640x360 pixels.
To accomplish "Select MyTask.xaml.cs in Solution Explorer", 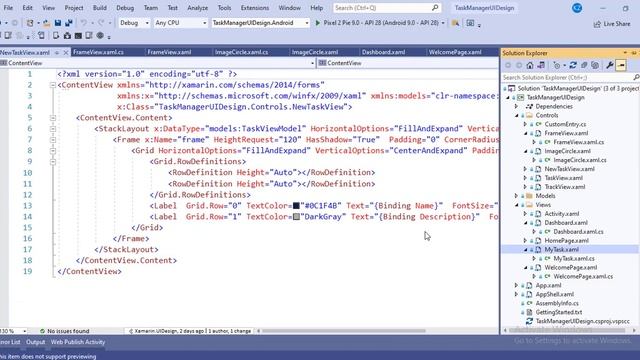I will pos(573,258).
